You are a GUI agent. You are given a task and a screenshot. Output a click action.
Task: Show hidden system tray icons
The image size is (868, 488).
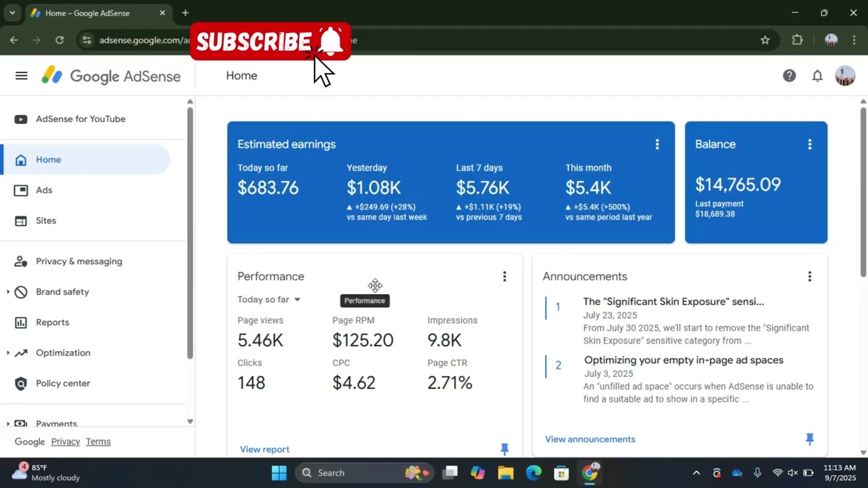point(696,473)
